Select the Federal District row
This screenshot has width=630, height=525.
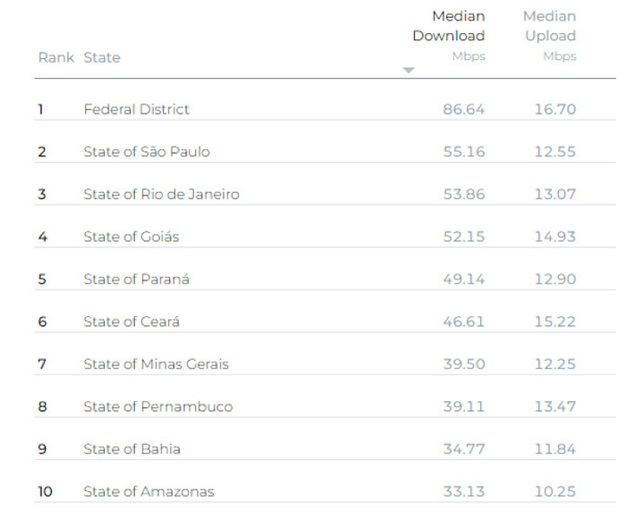136,109
